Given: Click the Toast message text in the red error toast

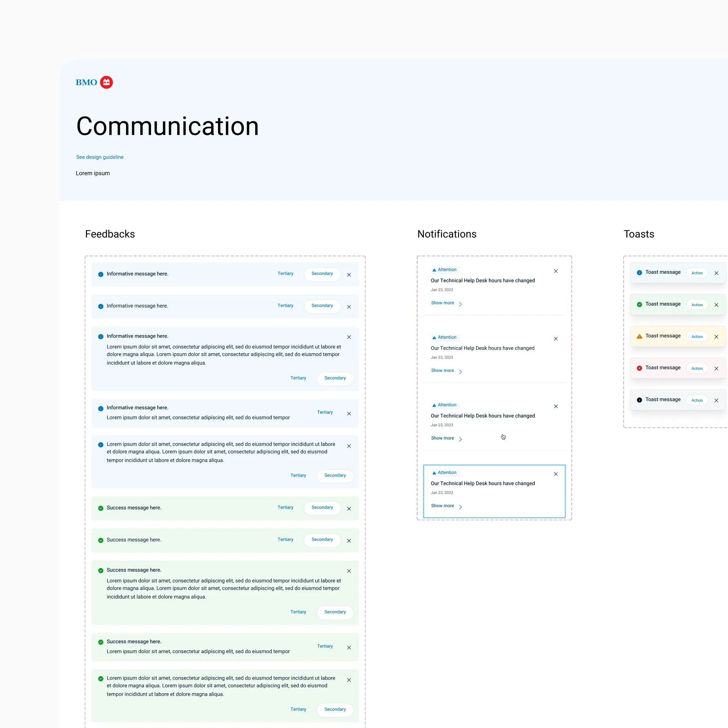Looking at the screenshot, I should 663,368.
